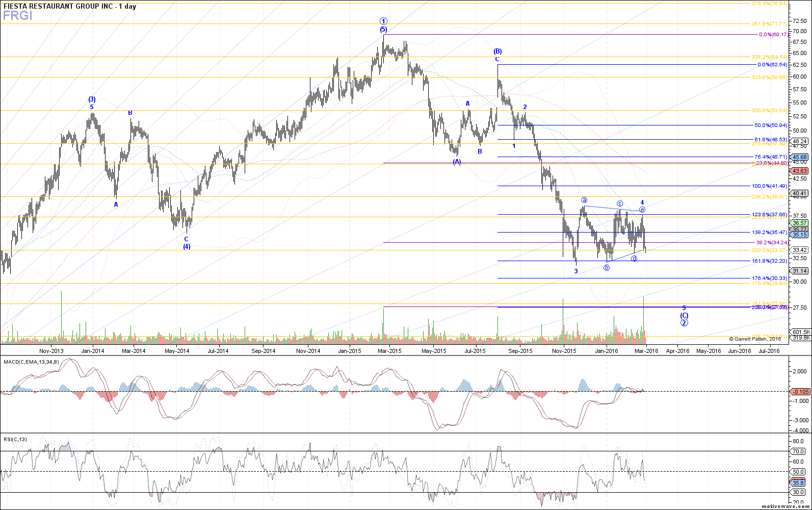Click the red 43.63 price axis tag
Viewport: 812px width, 510px height.
[799, 171]
